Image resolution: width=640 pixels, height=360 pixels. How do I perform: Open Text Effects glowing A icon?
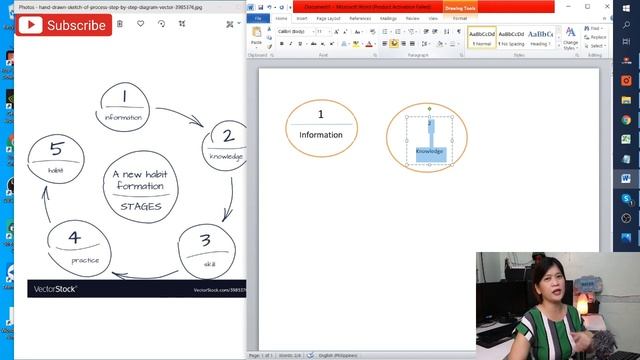pyautogui.click(x=344, y=44)
